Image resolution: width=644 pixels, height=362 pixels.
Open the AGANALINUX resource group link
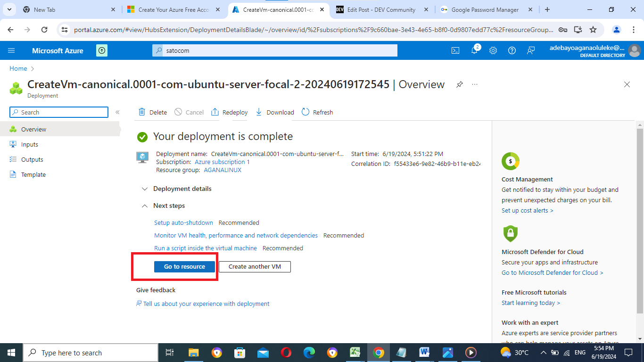[223, 170]
